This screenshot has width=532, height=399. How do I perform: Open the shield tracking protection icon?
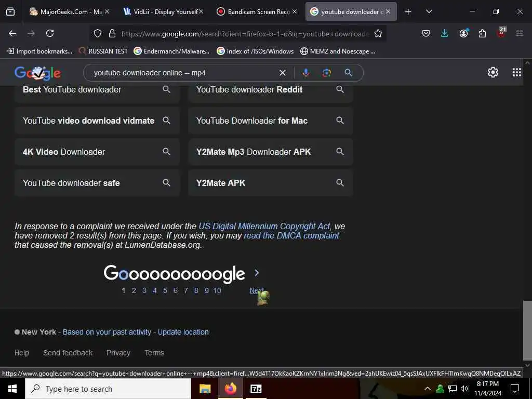pyautogui.click(x=98, y=33)
